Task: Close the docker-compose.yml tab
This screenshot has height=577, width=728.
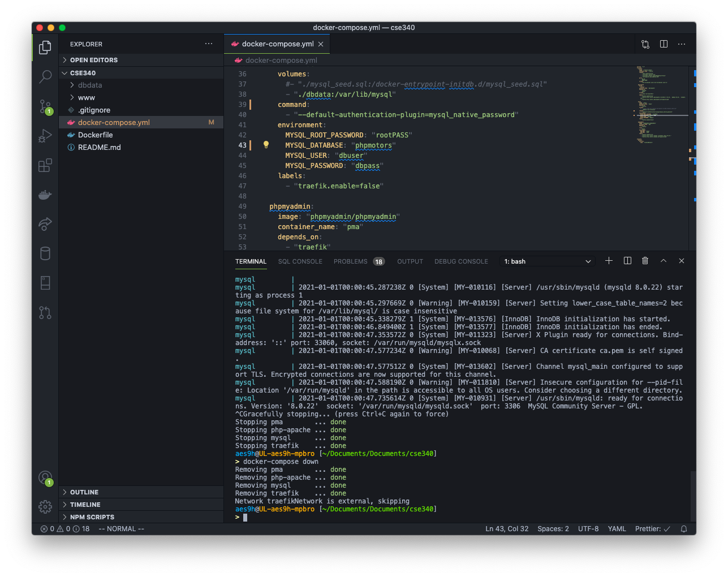Action: pyautogui.click(x=321, y=44)
